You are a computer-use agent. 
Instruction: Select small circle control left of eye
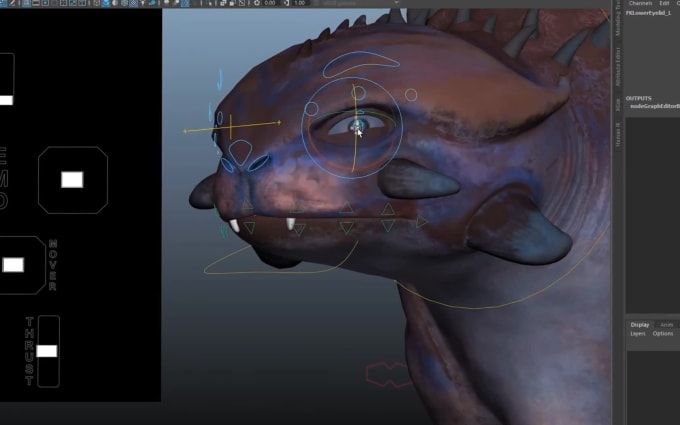(311, 108)
